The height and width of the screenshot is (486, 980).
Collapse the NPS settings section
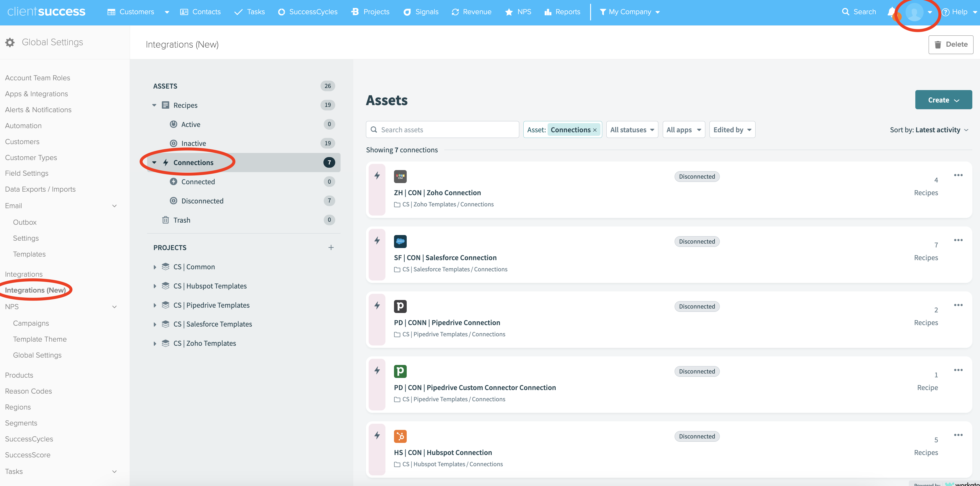pyautogui.click(x=114, y=307)
